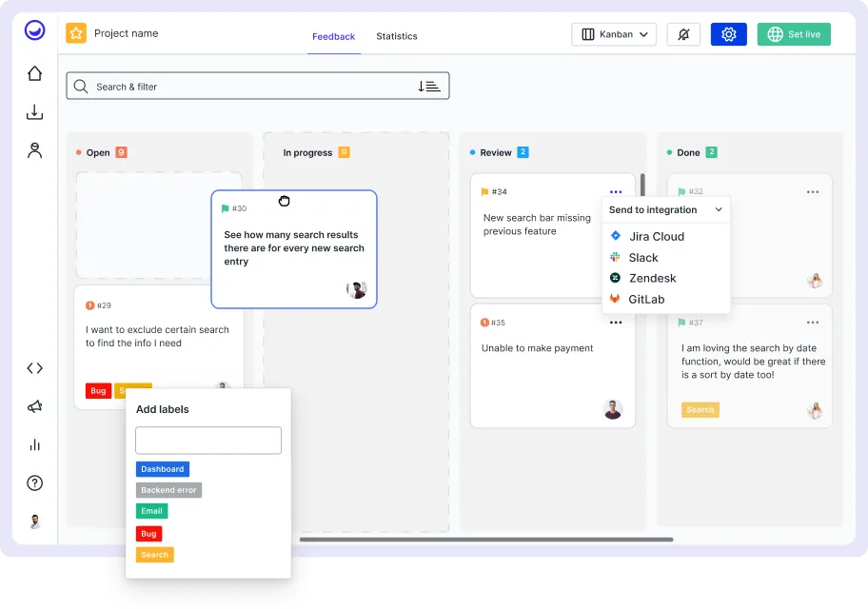Select the users icon in the sidebar
Screen dimensions: 868x609
coord(34,149)
